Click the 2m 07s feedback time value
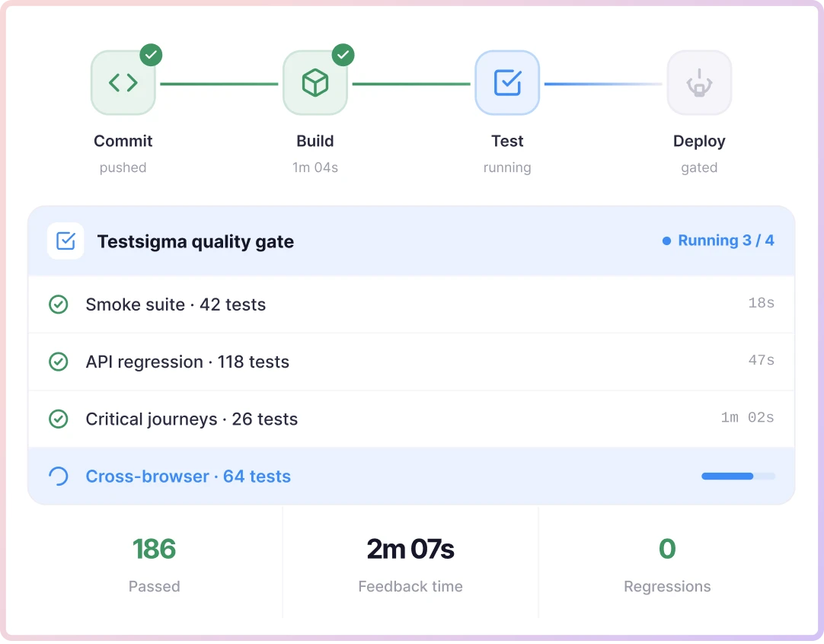The image size is (824, 644). pos(410,549)
